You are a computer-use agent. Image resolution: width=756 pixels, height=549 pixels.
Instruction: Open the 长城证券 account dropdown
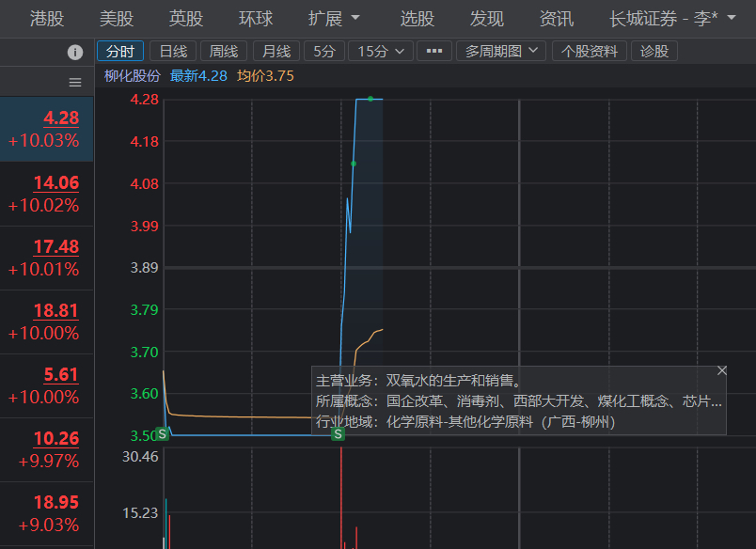point(672,19)
